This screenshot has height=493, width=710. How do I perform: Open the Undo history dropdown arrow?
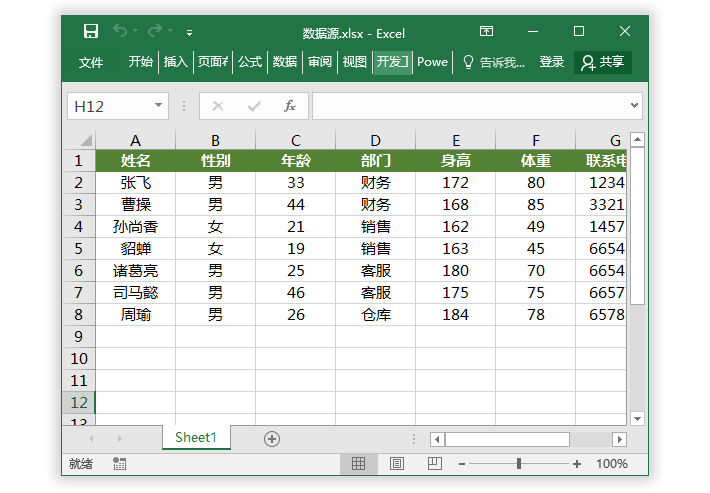click(135, 31)
